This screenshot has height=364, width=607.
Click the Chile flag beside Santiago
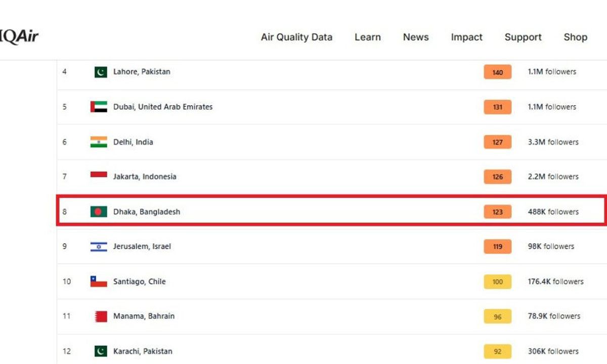pyautogui.click(x=99, y=282)
